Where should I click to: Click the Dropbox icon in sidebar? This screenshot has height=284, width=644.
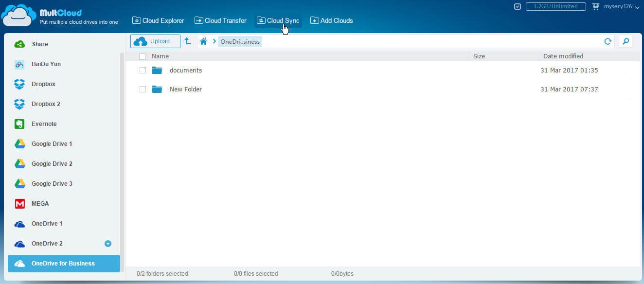click(19, 84)
